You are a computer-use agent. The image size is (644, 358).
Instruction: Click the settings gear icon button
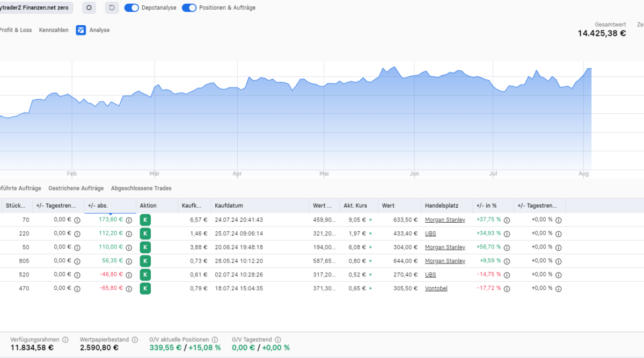(89, 8)
